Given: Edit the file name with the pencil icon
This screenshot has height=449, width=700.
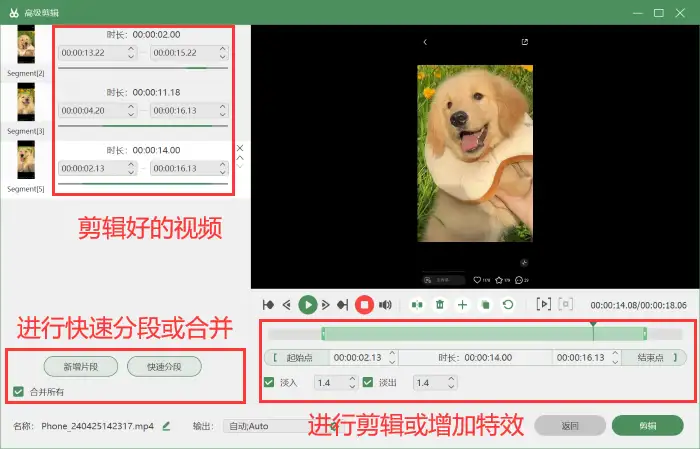Looking at the screenshot, I should pos(166,426).
